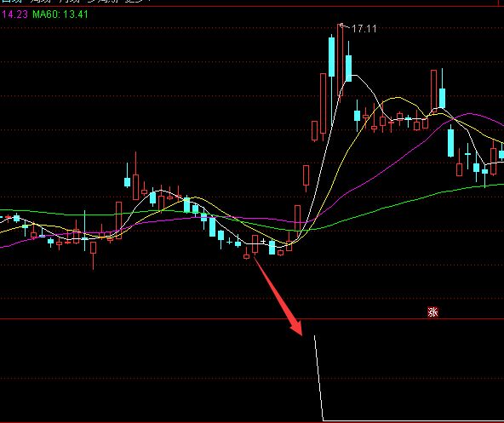Select the tall cyan candle before the peak
Screen dimensions: 504x423
pos(331,56)
